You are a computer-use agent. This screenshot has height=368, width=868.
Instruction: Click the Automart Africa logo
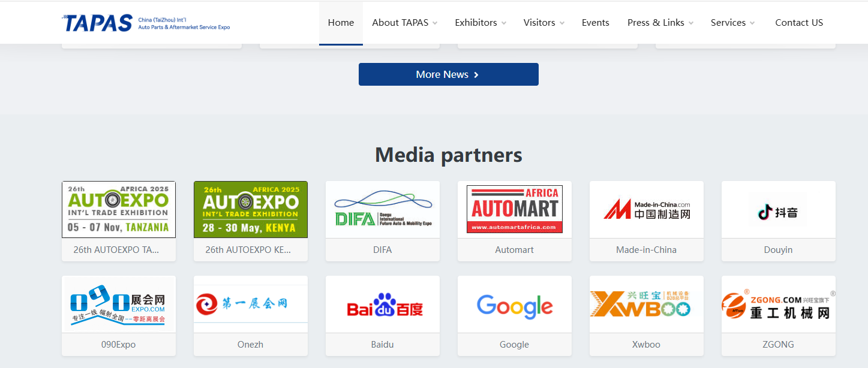(x=515, y=210)
